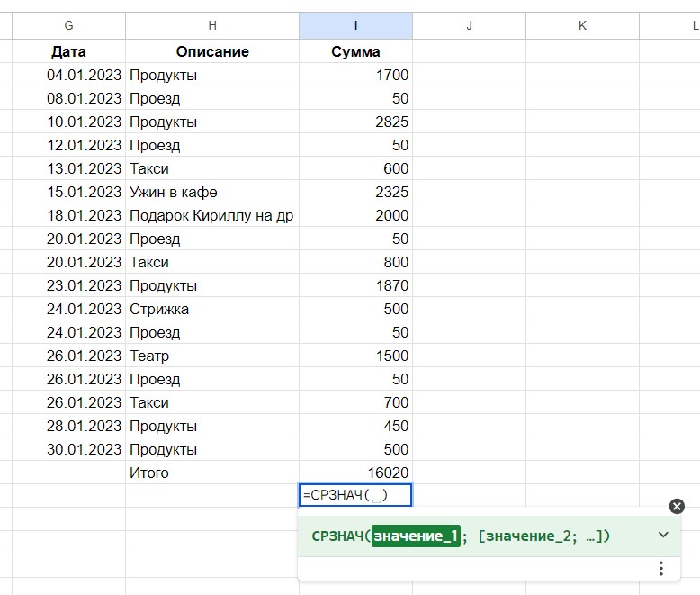Select column G header

pos(69,25)
